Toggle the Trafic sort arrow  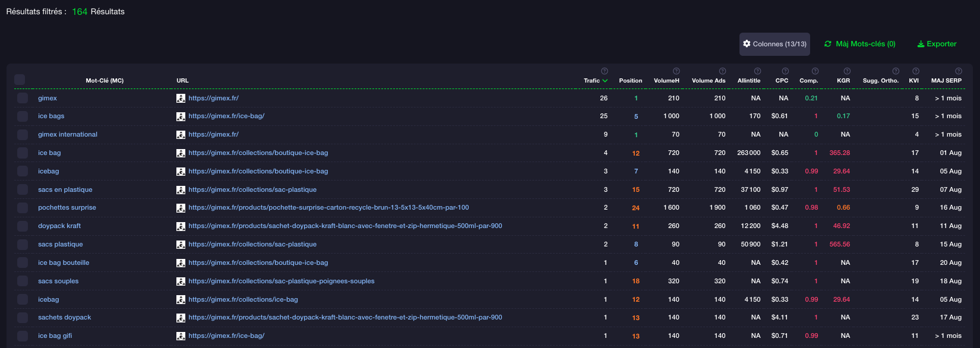click(605, 81)
